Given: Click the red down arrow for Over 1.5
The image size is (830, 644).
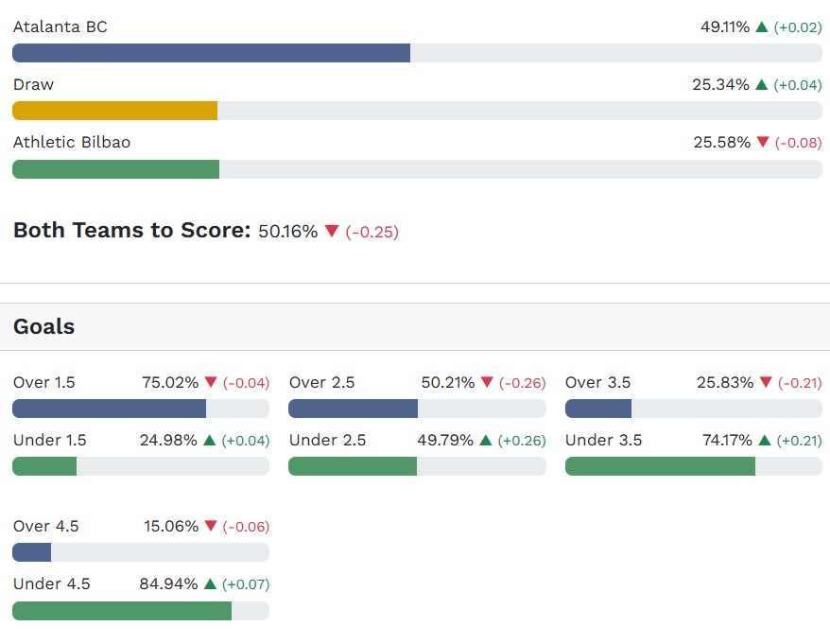Looking at the screenshot, I should [x=211, y=383].
